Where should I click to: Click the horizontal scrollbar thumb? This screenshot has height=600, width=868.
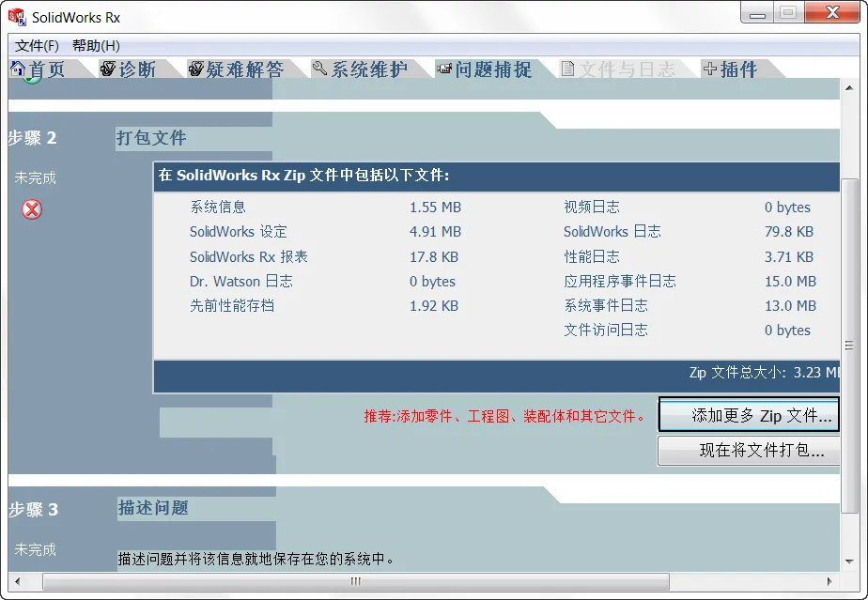[356, 581]
